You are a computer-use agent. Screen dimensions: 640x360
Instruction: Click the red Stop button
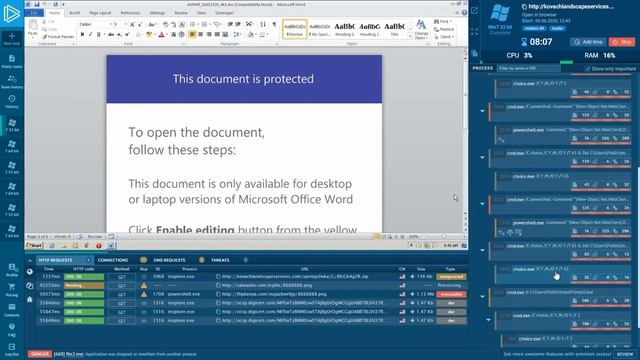(x=622, y=42)
